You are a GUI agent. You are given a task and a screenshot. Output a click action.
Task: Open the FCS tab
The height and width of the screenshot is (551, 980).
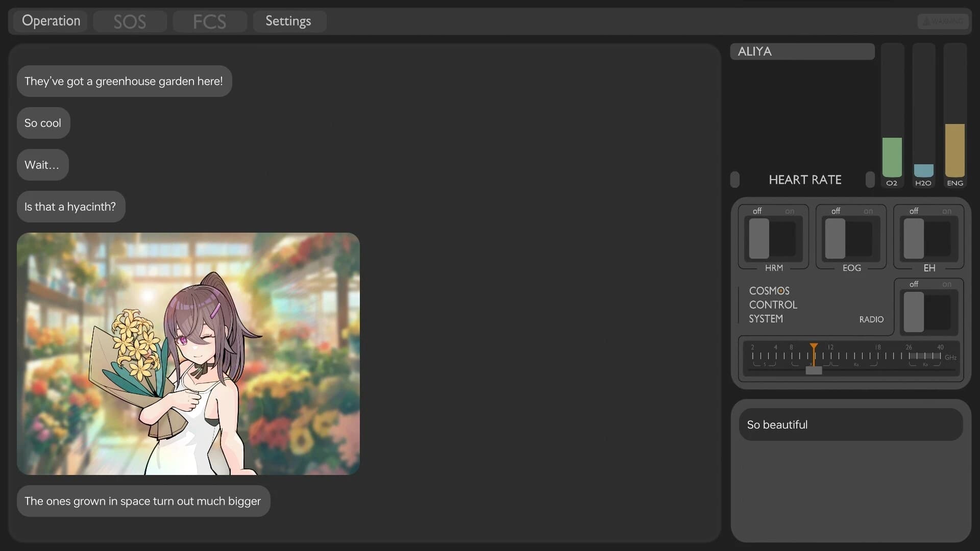point(209,21)
